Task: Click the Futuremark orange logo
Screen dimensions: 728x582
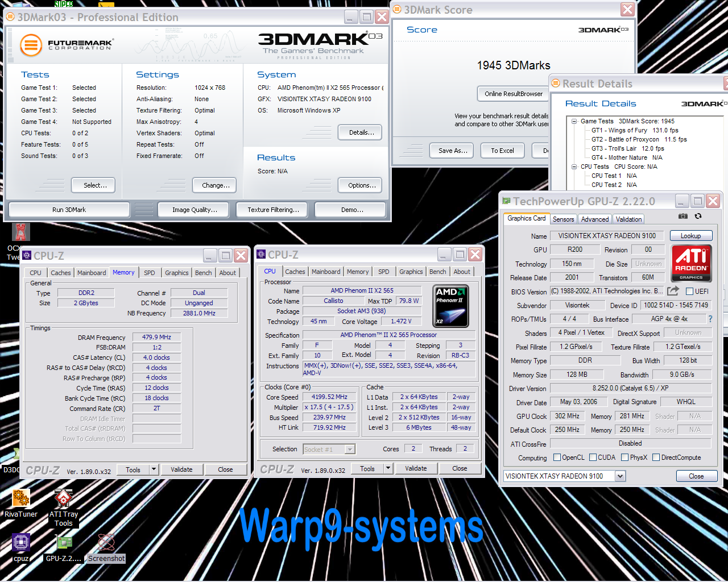Action: (31, 45)
